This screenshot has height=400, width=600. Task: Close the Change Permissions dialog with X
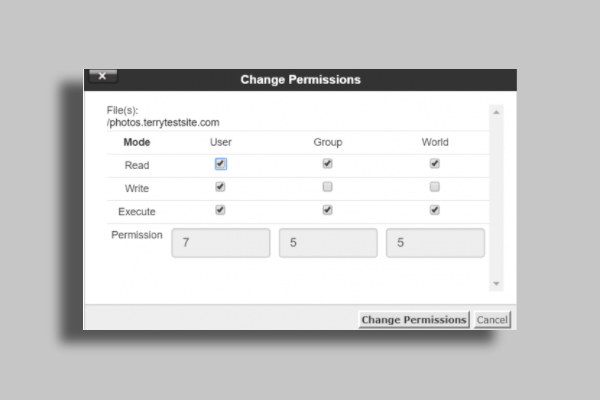pos(103,76)
